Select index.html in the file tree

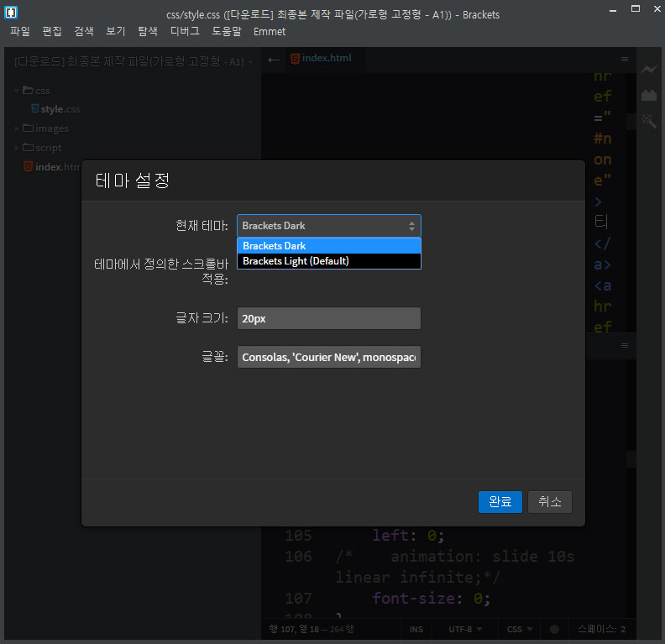pos(57,167)
